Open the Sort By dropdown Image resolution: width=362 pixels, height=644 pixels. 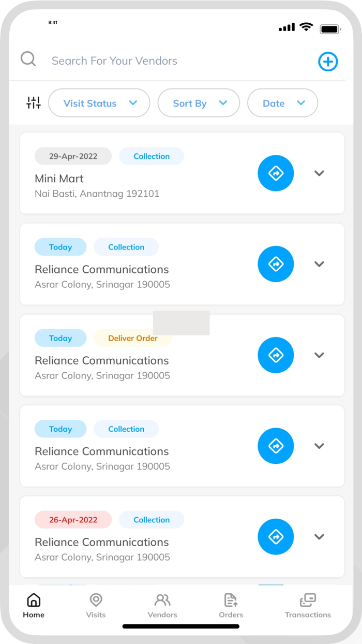click(x=199, y=103)
